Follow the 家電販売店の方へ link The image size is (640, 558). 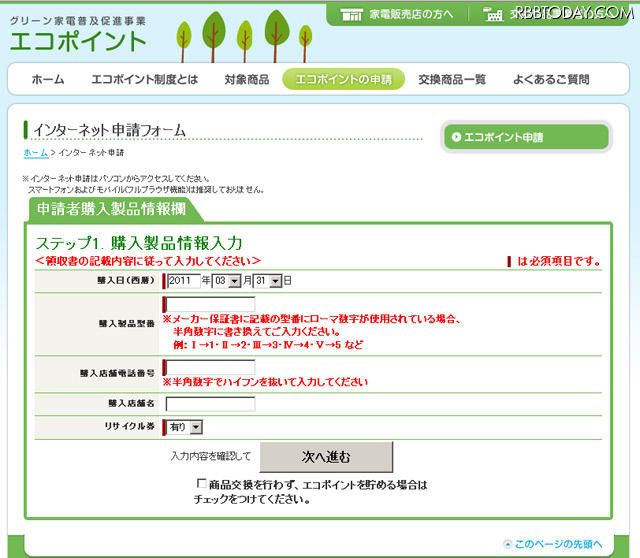(411, 15)
